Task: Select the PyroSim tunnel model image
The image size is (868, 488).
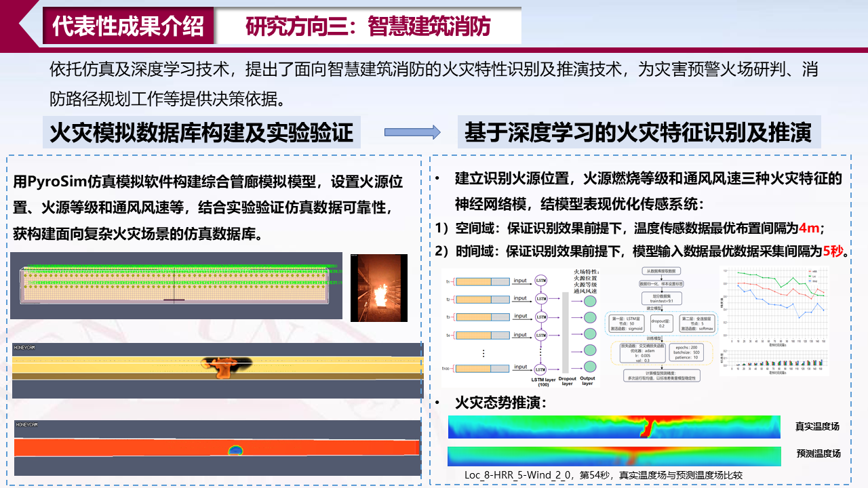Action: pos(176,285)
